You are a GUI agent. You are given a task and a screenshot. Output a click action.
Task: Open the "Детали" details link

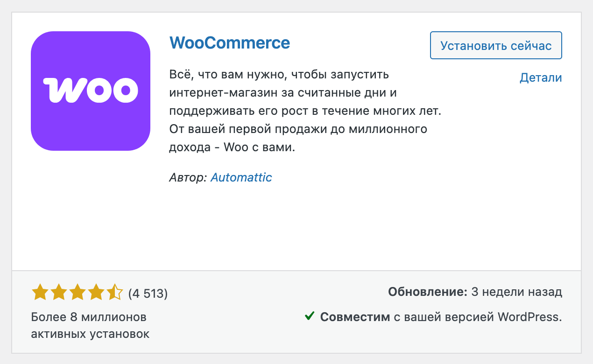click(541, 78)
